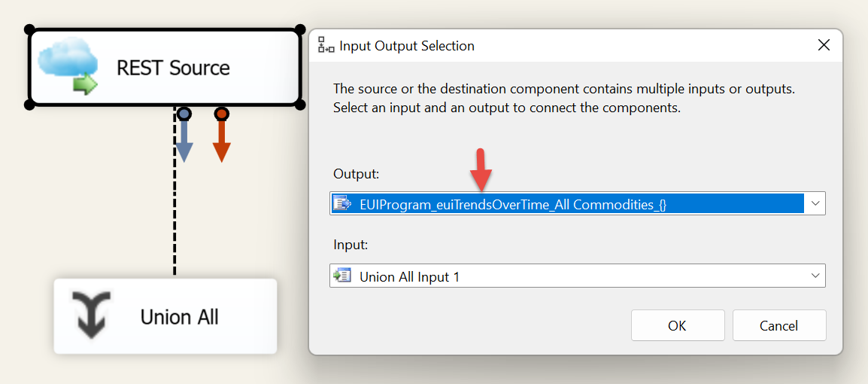Screen dimensions: 868x384
Task: Select the REST Source component box
Action: click(x=165, y=68)
